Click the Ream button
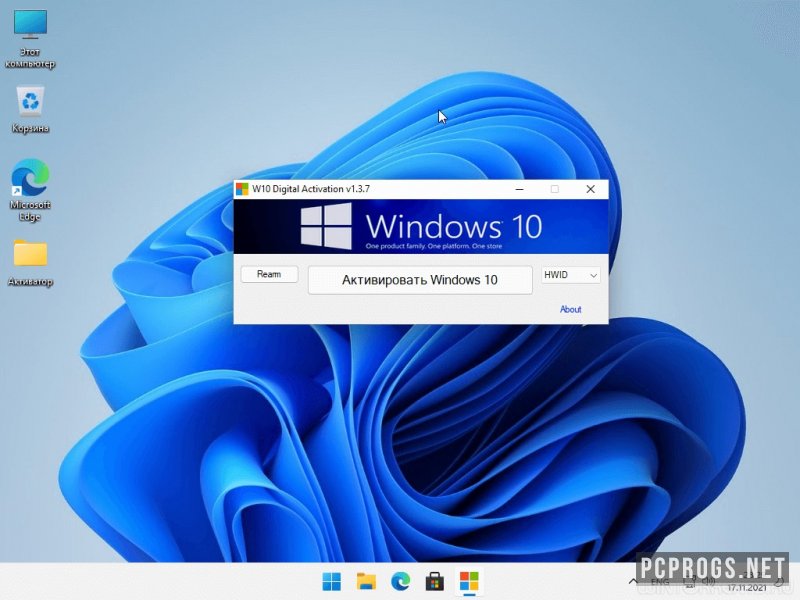 [269, 274]
